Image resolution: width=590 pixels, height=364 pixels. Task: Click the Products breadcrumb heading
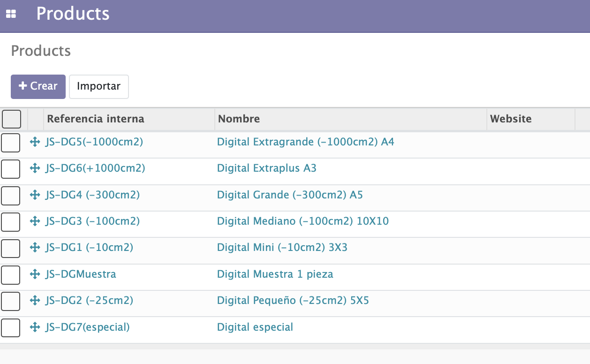click(41, 51)
